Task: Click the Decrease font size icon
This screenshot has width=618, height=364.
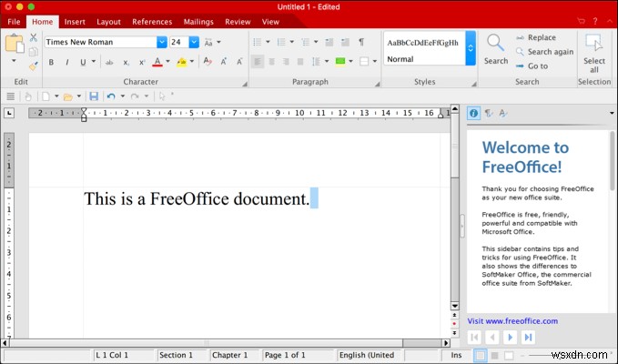Action: [239, 61]
